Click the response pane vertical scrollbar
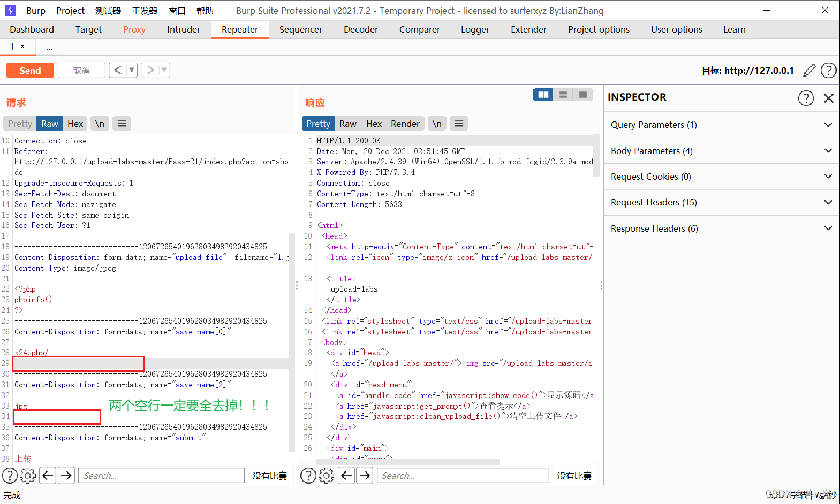 (x=596, y=156)
